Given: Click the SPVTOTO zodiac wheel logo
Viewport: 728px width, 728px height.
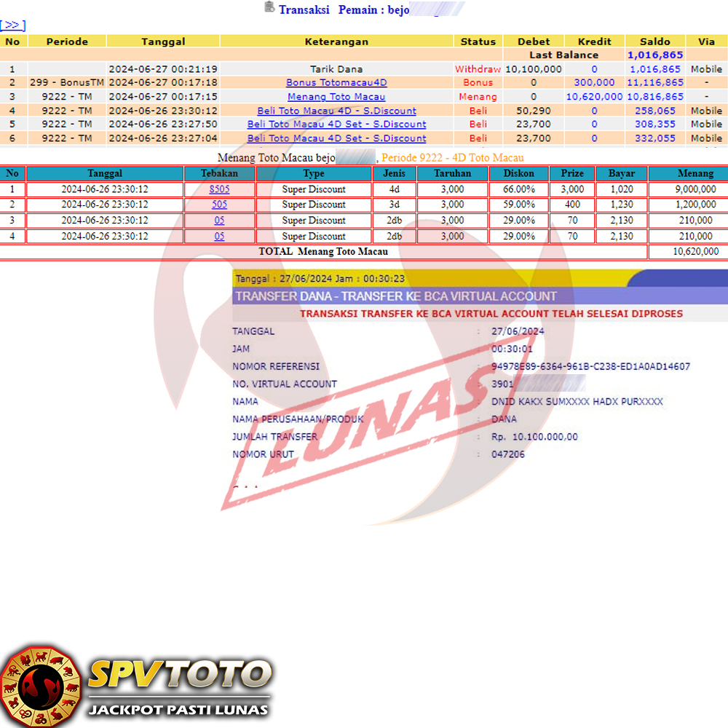Looking at the screenshot, I should (40, 686).
